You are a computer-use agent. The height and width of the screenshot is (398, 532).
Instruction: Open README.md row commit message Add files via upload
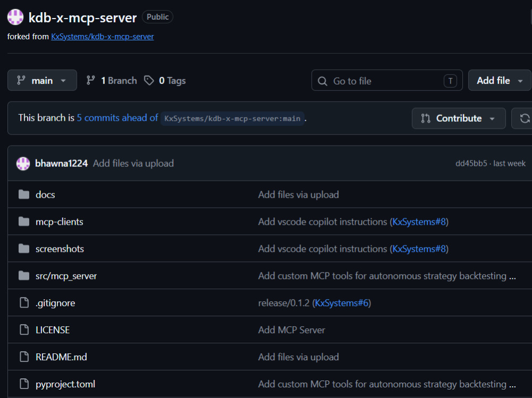(298, 357)
